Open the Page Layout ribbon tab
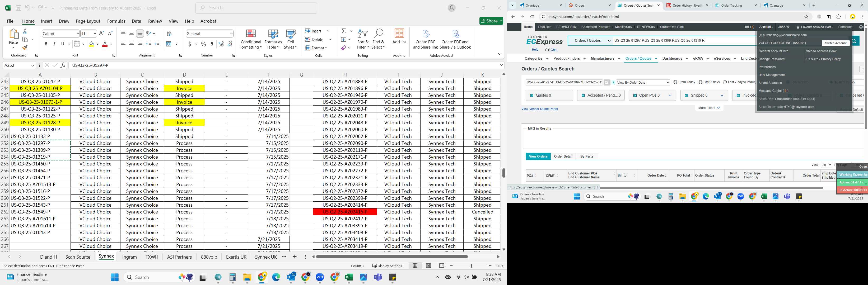Viewport: 868px width, 285px height. (88, 21)
